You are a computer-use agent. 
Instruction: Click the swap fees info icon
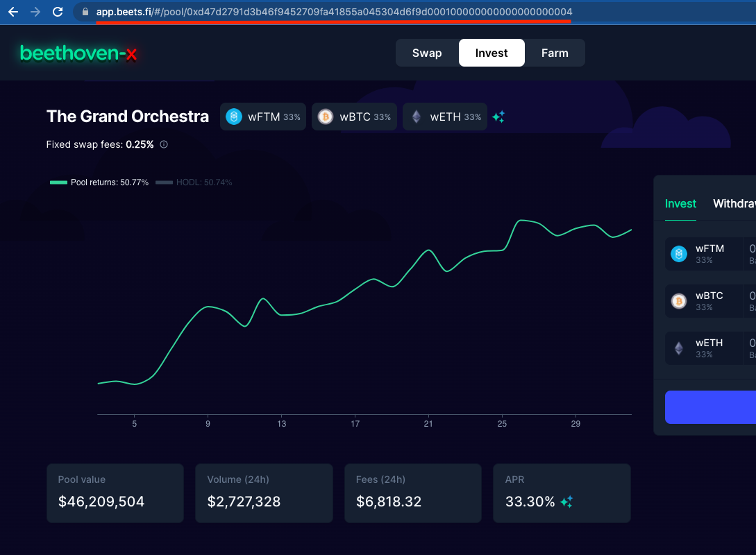[x=164, y=144]
